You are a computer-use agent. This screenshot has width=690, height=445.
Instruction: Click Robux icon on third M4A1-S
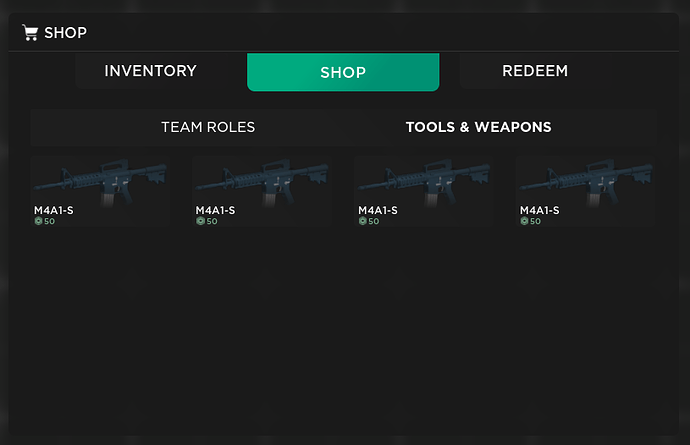pos(362,221)
